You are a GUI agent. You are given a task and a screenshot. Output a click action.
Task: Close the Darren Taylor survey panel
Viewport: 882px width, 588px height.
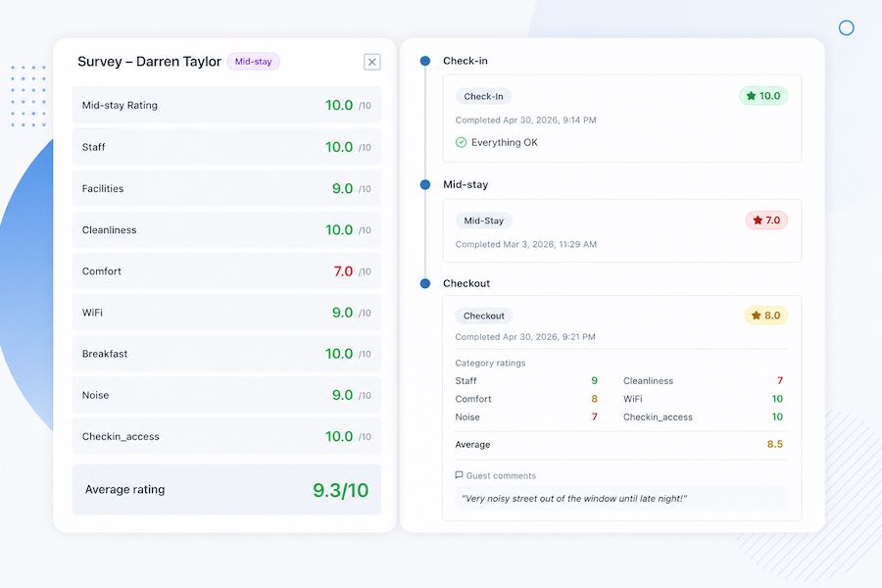[371, 62]
